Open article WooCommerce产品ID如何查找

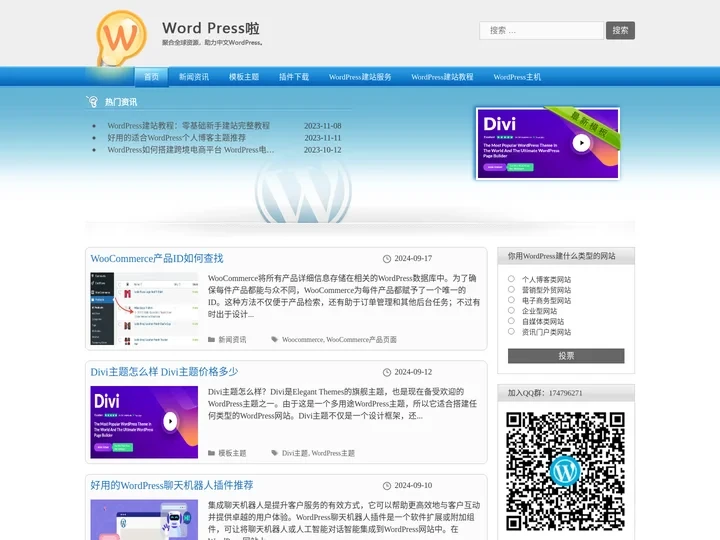157,259
